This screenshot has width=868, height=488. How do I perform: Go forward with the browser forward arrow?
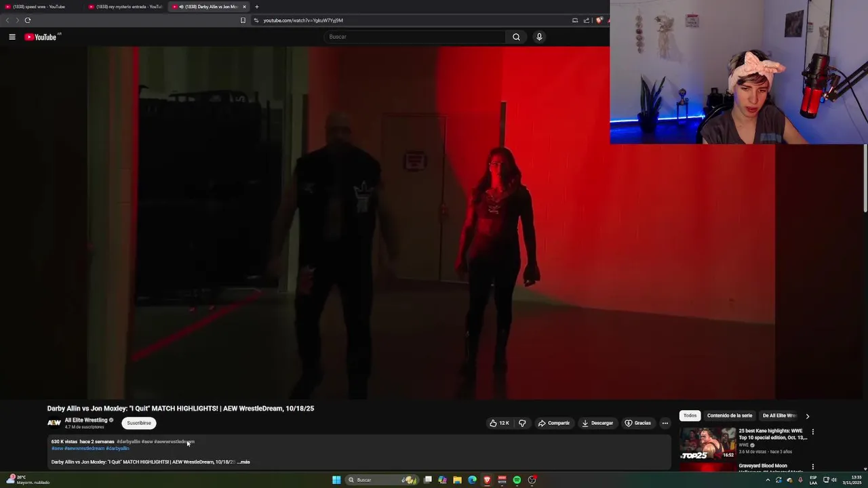[17, 20]
